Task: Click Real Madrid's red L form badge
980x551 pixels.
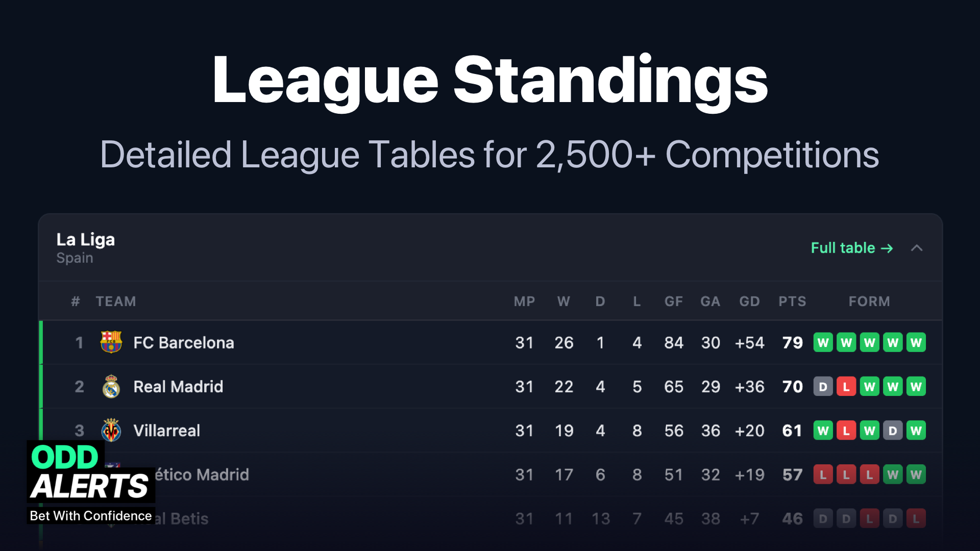Action: point(846,387)
